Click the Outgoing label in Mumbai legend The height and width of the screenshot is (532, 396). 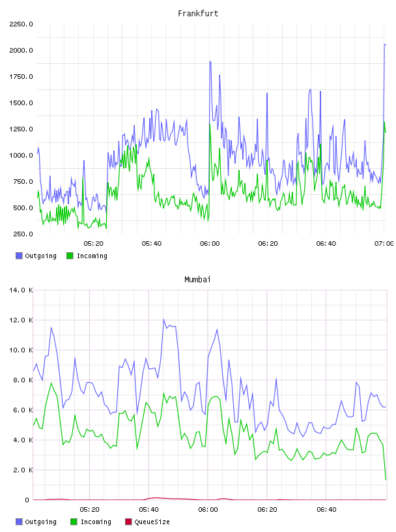coord(40,522)
